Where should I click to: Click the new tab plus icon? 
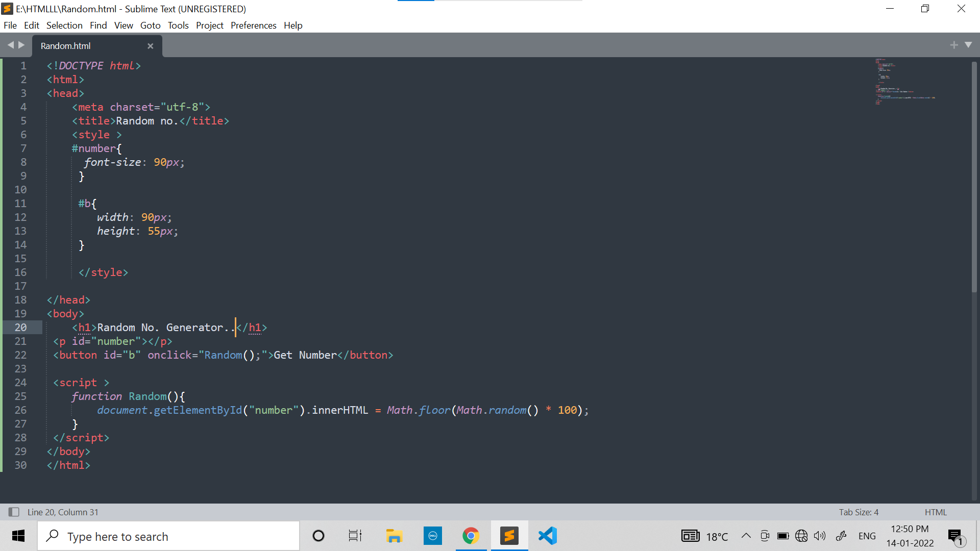[953, 45]
